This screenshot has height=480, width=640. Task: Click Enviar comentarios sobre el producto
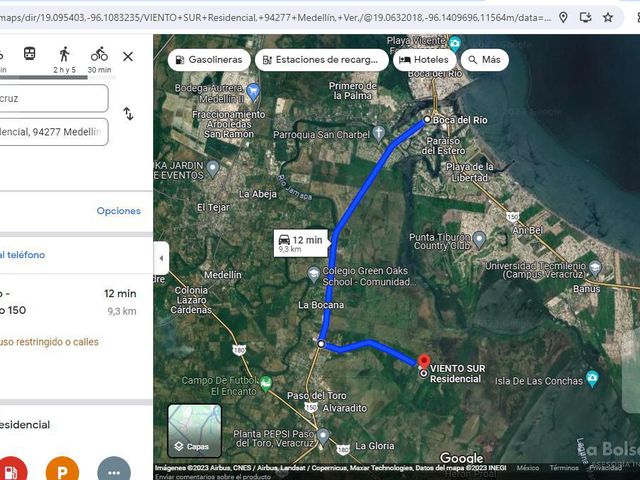pyautogui.click(x=213, y=476)
